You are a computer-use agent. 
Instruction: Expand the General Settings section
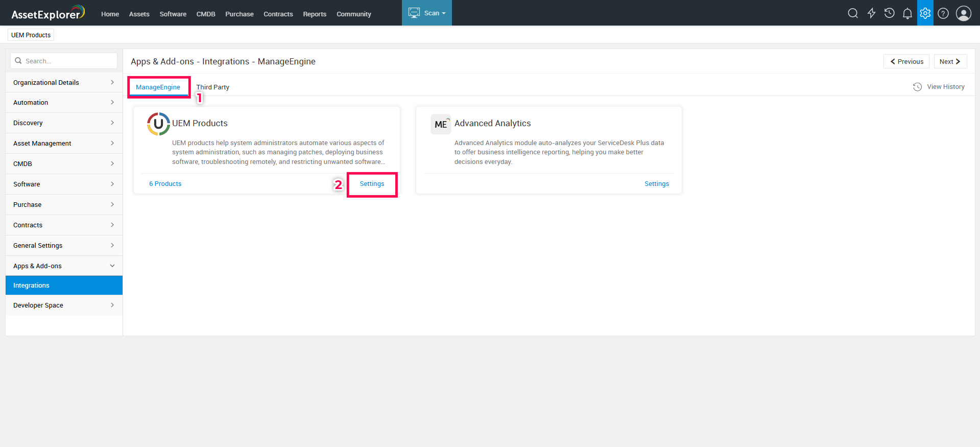coord(64,246)
